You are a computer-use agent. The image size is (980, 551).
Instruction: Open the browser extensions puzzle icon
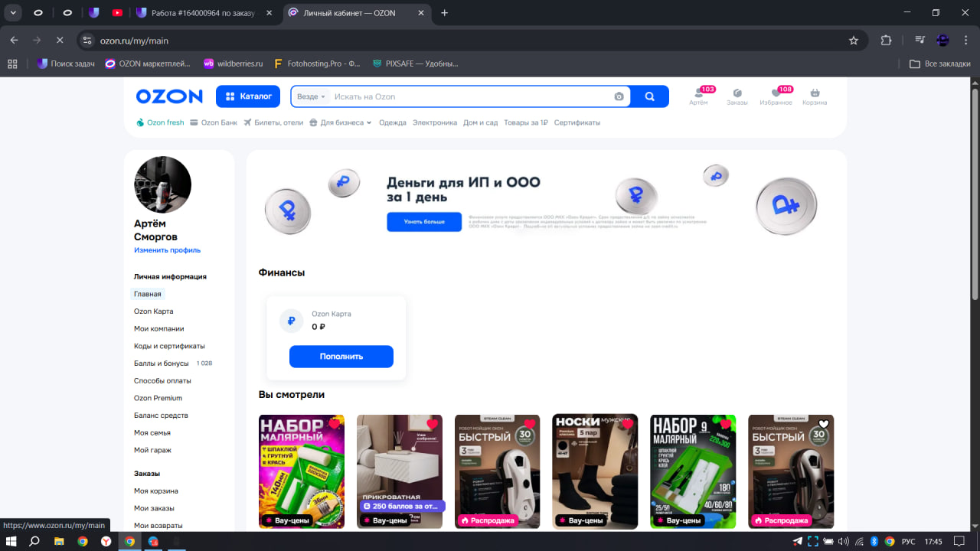887,41
